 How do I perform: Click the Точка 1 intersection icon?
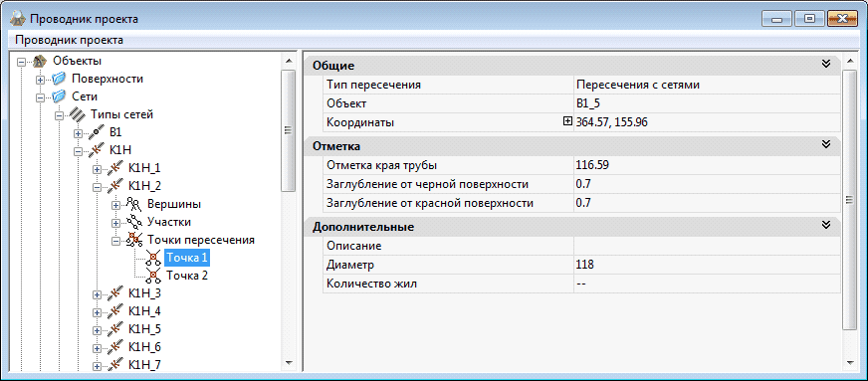(152, 258)
